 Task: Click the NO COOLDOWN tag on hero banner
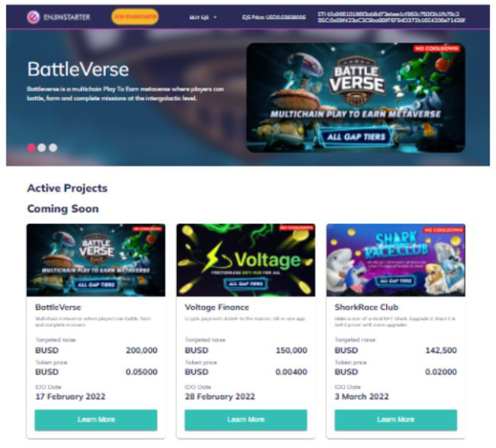[x=437, y=48]
